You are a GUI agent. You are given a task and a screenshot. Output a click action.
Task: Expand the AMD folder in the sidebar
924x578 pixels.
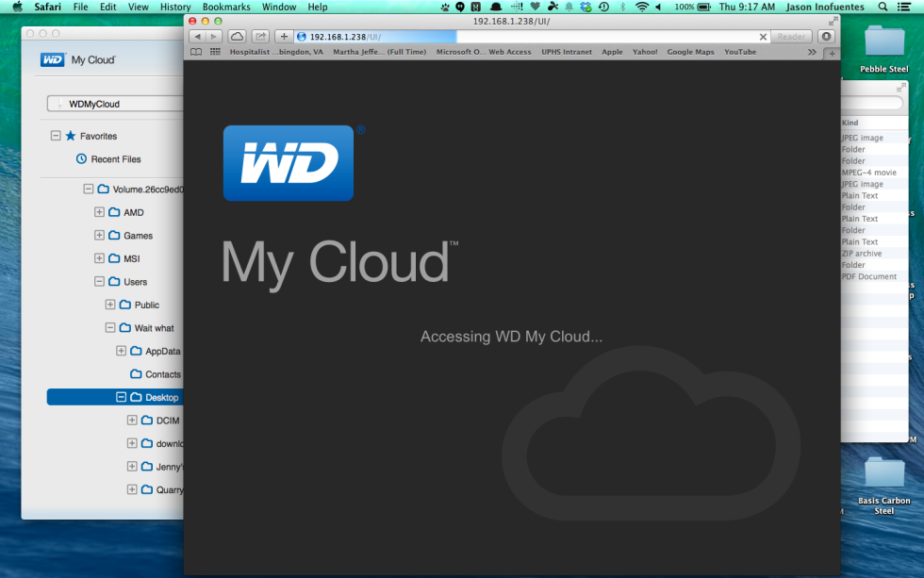tap(98, 212)
